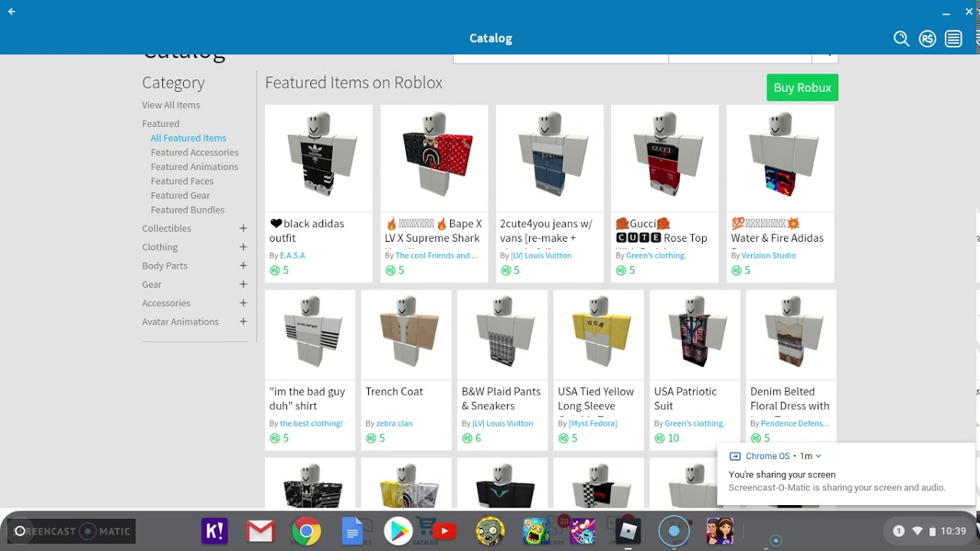Click the Buy Robux button
Screen dimensions: 980x551
tap(802, 87)
